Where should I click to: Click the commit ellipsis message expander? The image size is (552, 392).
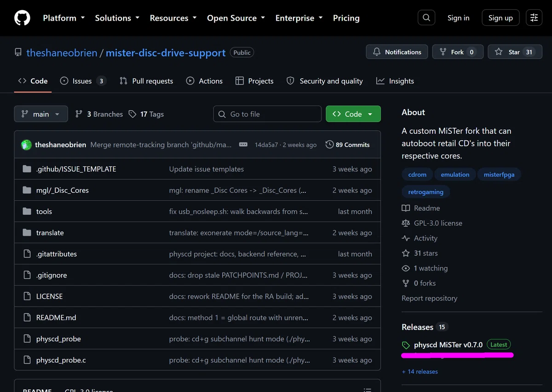[243, 144]
